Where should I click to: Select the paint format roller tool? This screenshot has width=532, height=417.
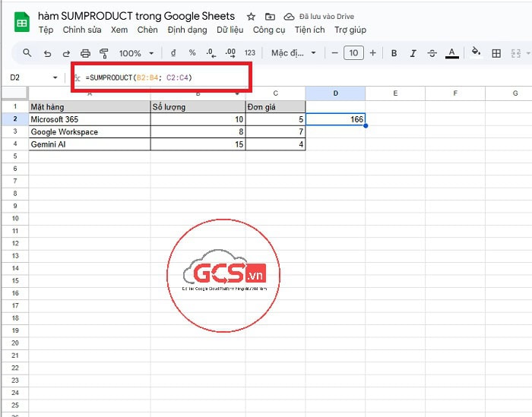[x=103, y=53]
